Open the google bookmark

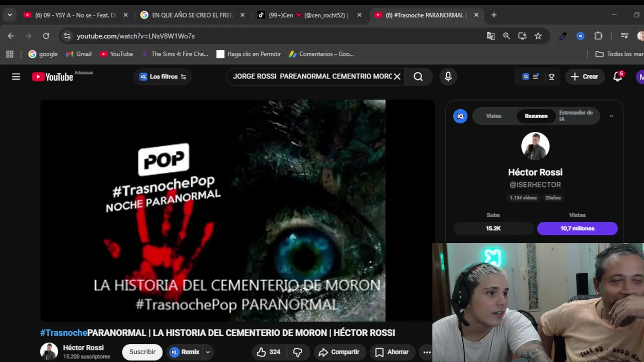click(43, 54)
